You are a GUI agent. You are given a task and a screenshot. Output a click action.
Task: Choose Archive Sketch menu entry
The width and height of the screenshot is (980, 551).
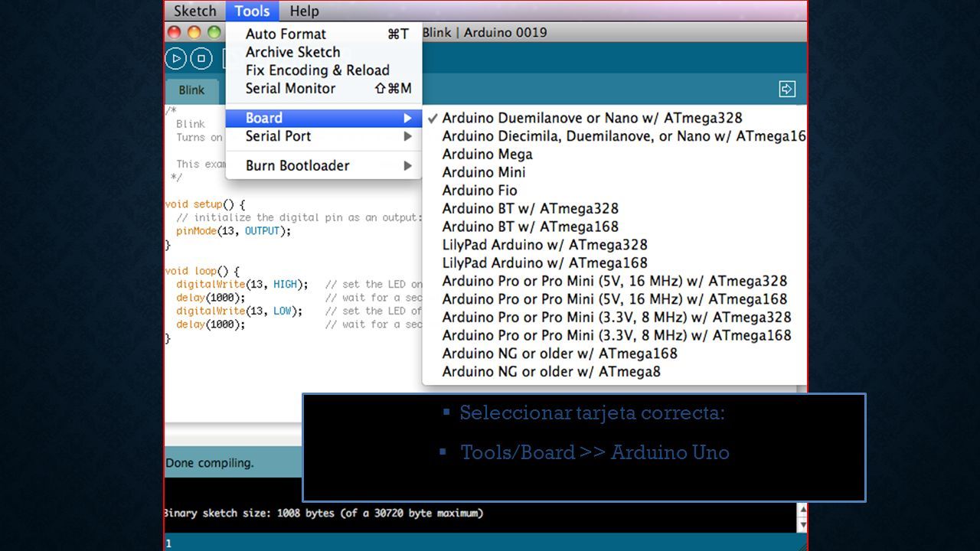(x=323, y=52)
